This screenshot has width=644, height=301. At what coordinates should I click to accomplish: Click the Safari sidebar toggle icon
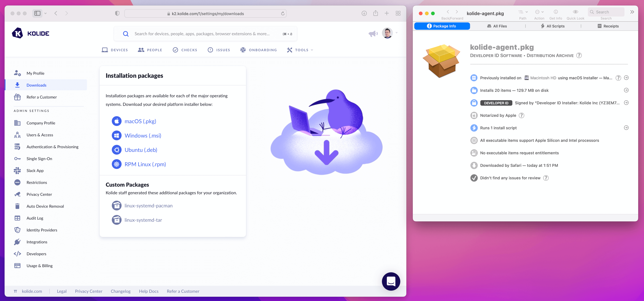(x=38, y=13)
